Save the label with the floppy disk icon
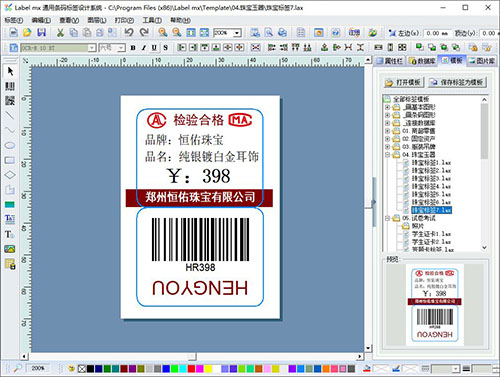 (x=41, y=32)
